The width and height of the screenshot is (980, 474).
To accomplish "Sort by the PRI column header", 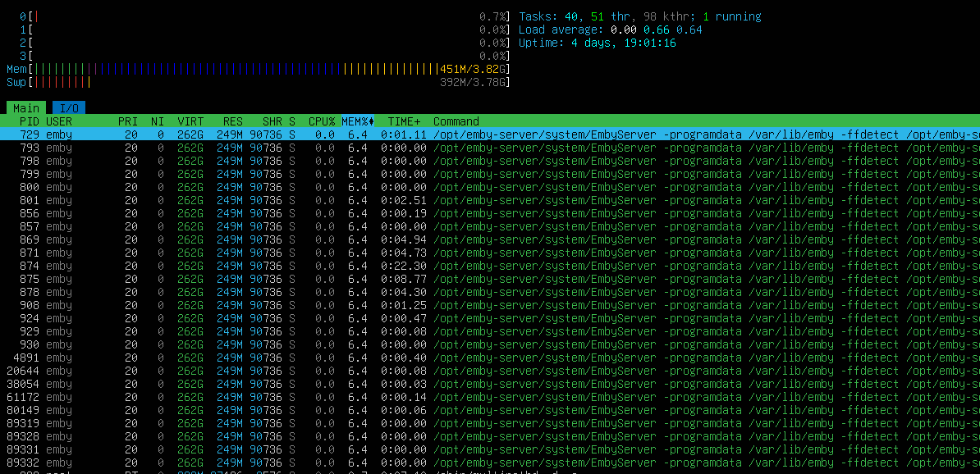I will click(127, 121).
